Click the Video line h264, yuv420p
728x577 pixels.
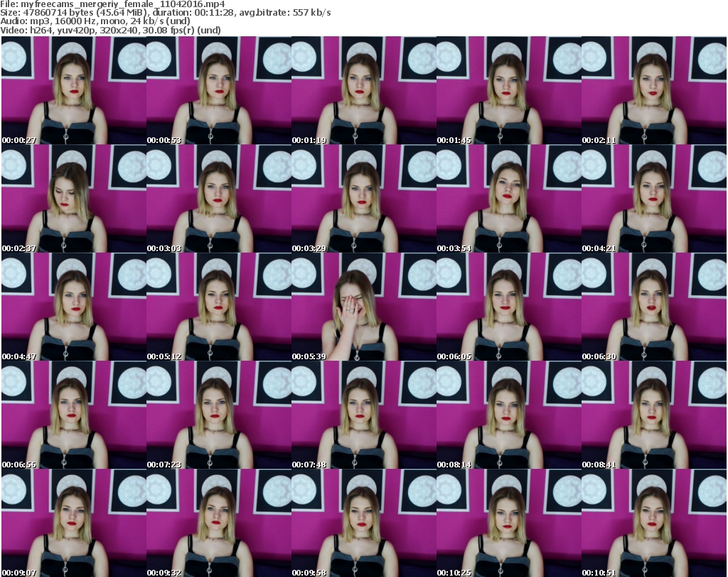pyautogui.click(x=110, y=30)
